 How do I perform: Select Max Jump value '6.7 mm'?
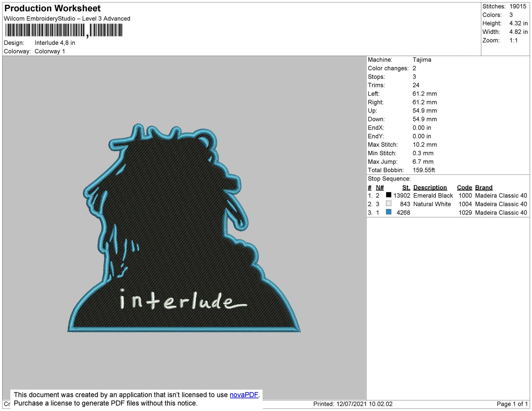tap(423, 162)
